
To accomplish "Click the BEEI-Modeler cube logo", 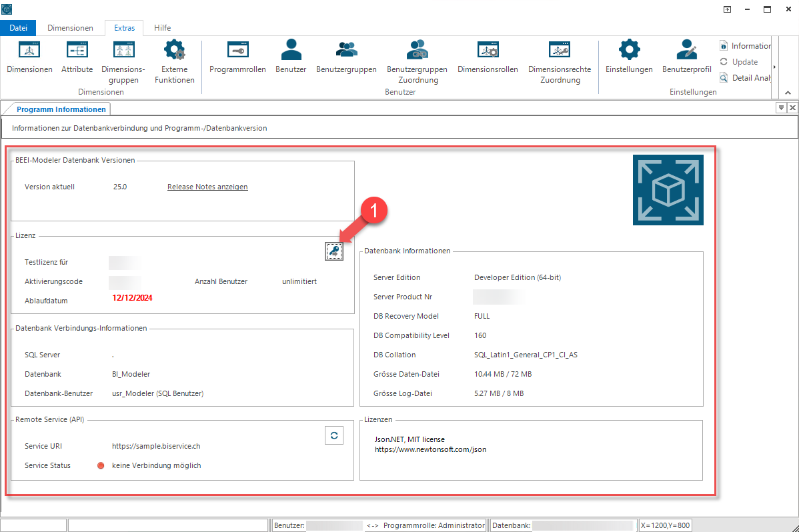I will 668,190.
